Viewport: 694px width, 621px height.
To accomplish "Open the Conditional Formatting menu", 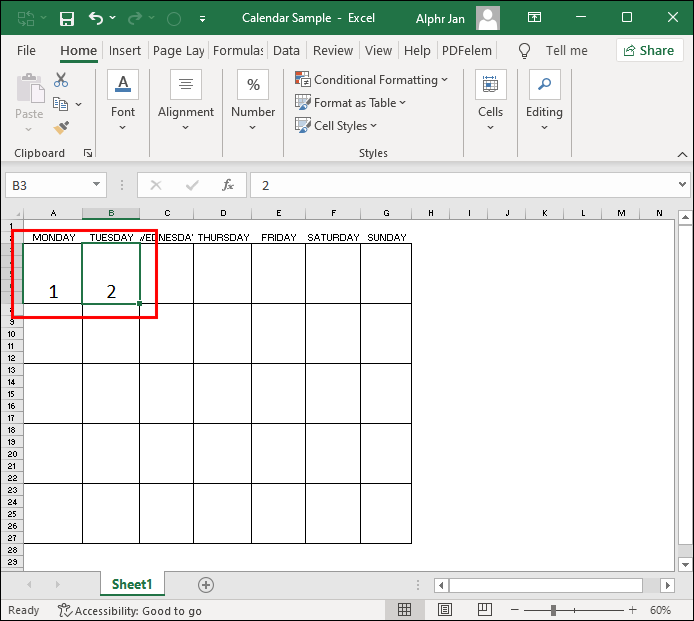I will coord(371,80).
